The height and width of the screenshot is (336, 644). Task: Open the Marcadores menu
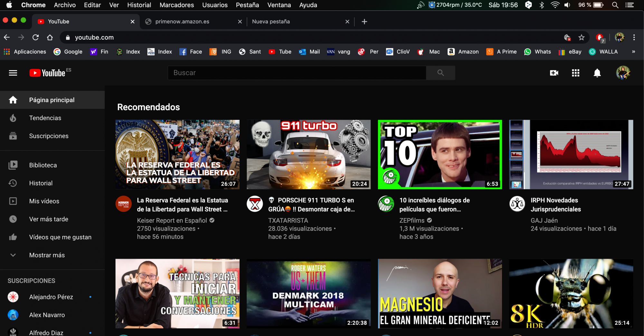tap(177, 5)
